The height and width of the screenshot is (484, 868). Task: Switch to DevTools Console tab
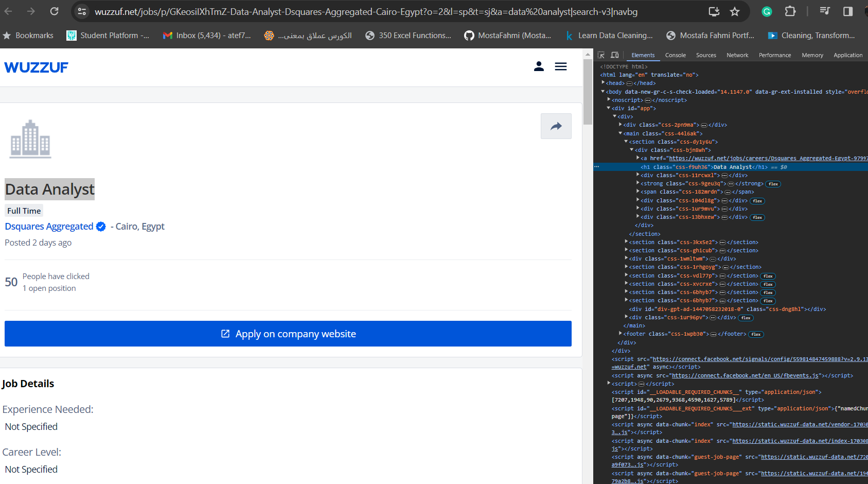coord(675,55)
